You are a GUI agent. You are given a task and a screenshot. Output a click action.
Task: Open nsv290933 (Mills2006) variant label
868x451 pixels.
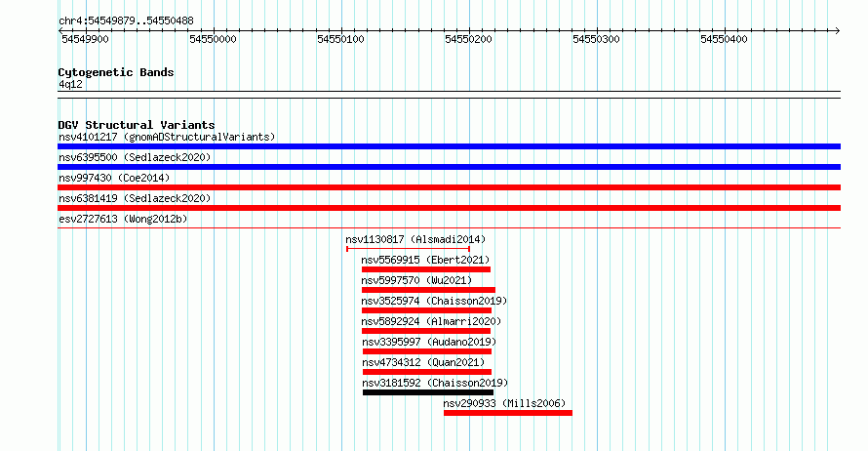pos(504,403)
